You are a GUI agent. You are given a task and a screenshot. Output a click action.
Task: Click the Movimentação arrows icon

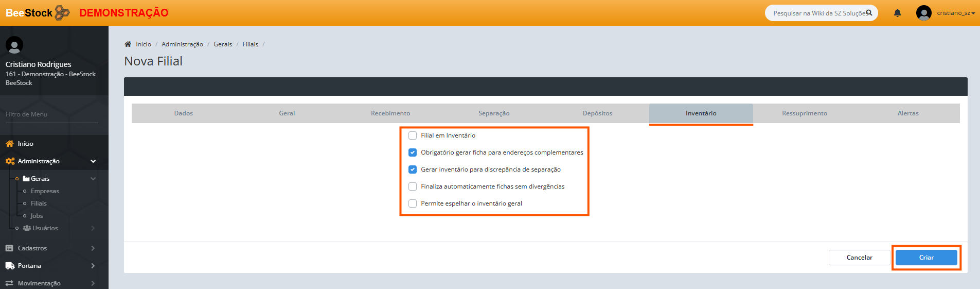coord(9,283)
